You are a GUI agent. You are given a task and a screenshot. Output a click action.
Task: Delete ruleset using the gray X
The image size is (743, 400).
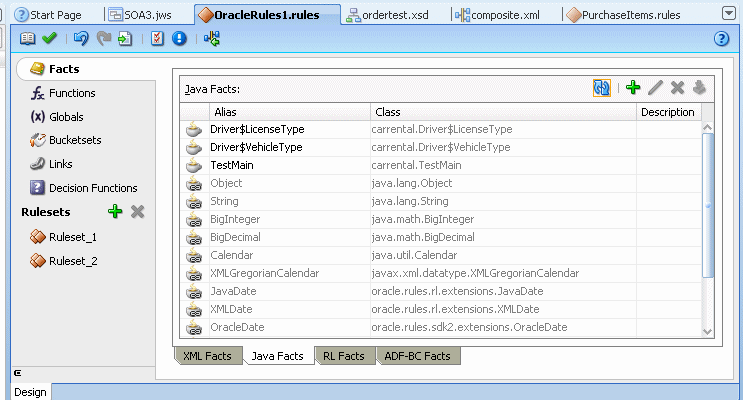tap(137, 211)
